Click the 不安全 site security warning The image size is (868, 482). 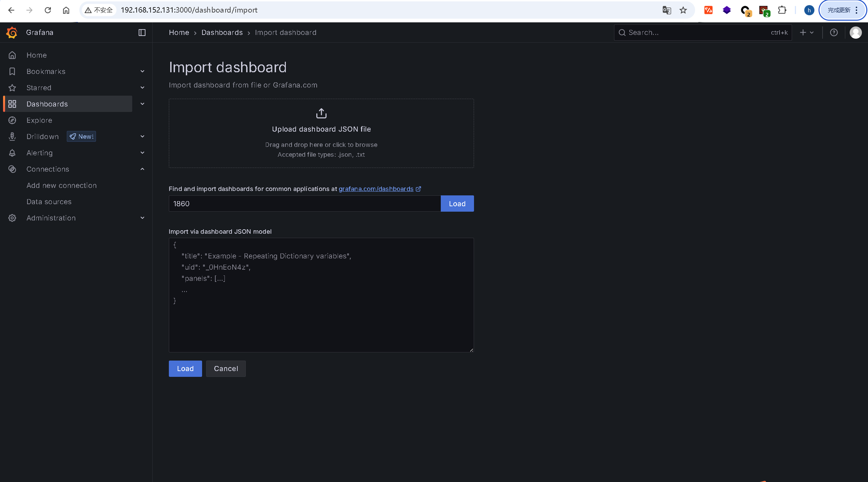98,10
